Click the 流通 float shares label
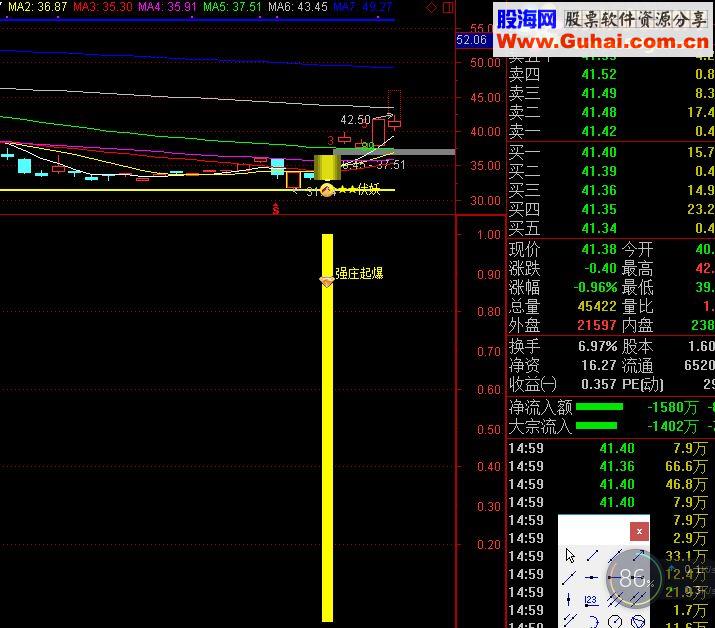Screen dimensions: 715x628 pyautogui.click(x=637, y=366)
